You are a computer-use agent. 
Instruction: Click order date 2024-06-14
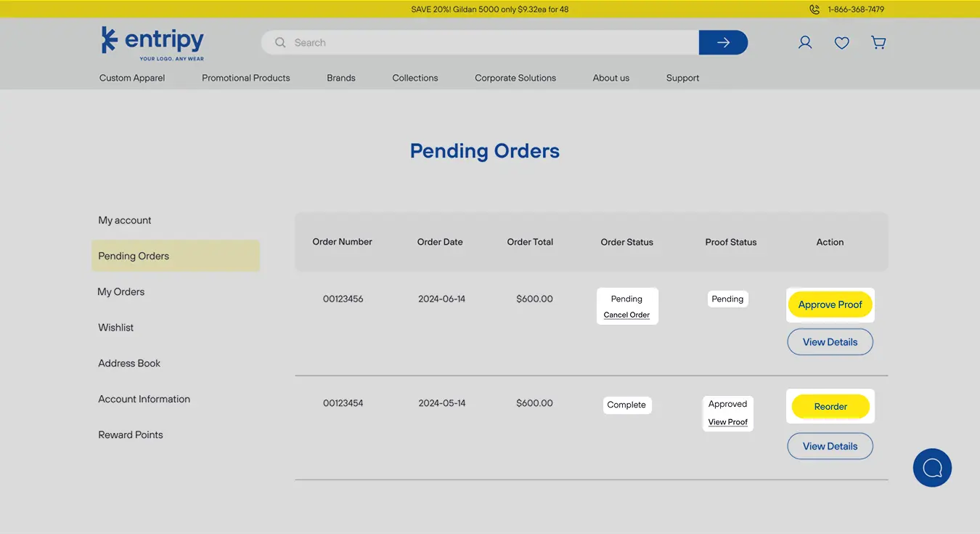coord(442,299)
